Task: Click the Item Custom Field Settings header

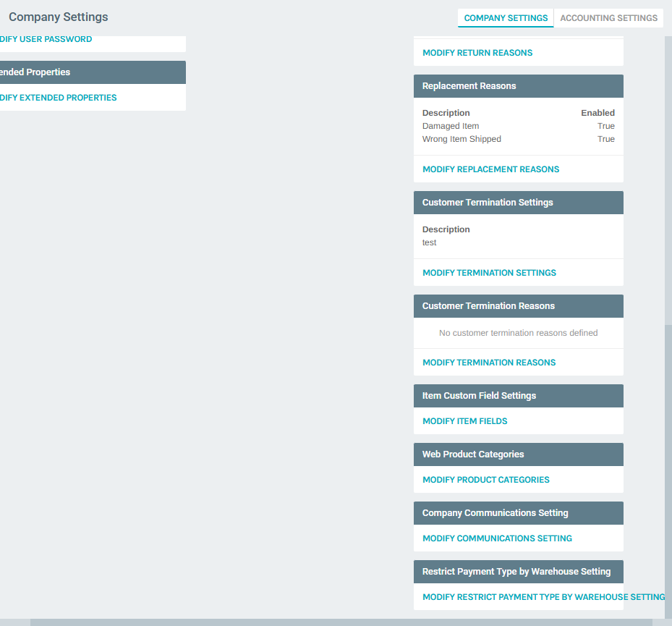Action: [x=518, y=395]
